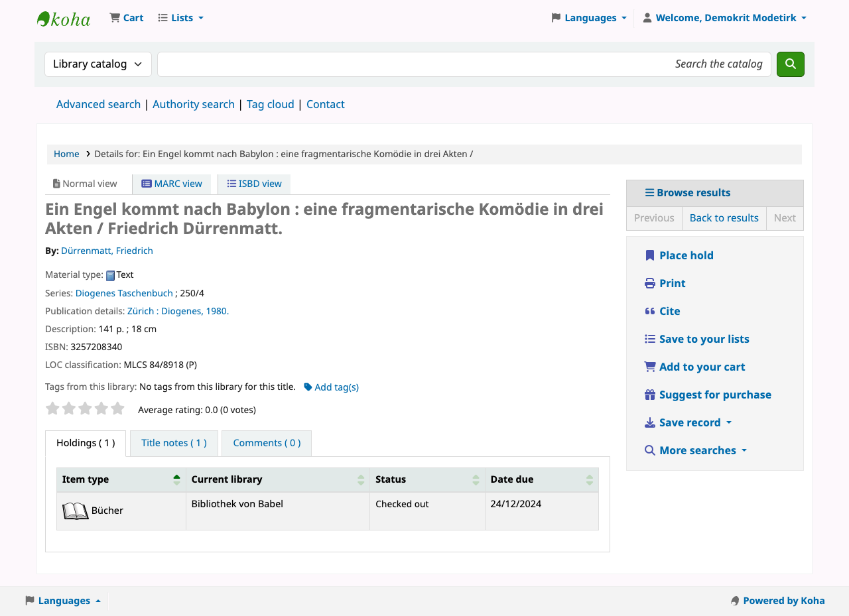The height and width of the screenshot is (616, 849).
Task: Click Back to results
Action: pos(724,219)
